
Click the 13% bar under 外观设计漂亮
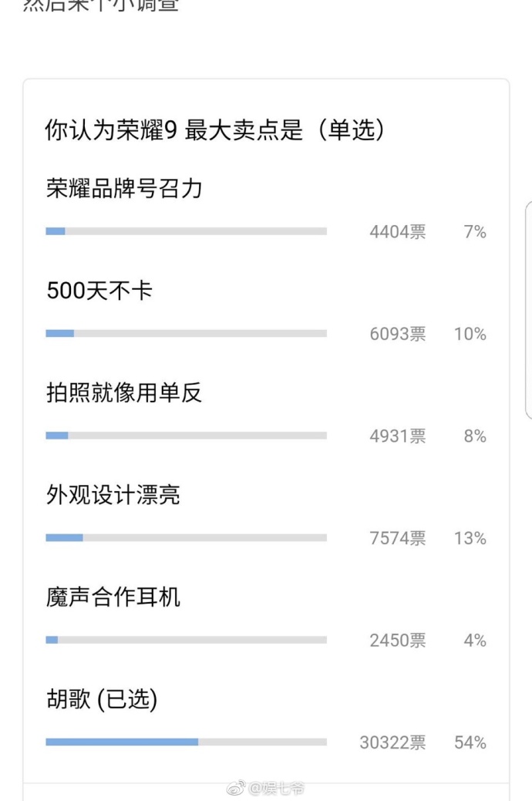tap(186, 538)
